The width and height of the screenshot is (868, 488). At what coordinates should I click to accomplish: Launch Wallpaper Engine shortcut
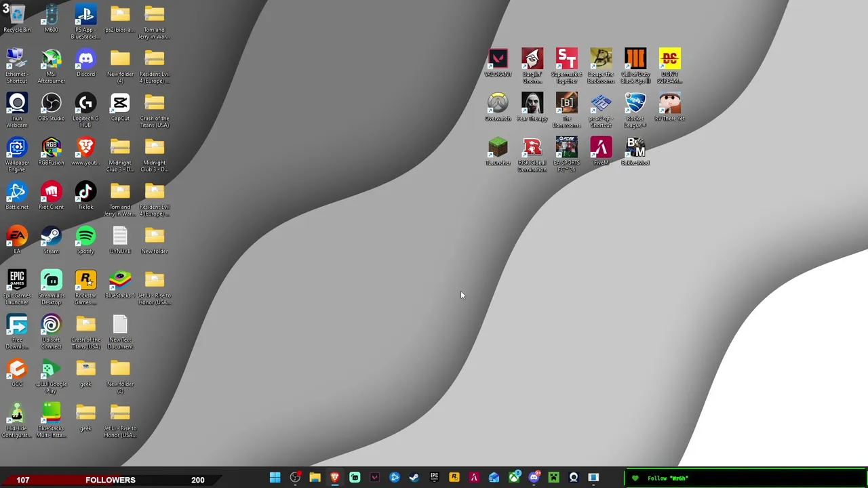[17, 155]
